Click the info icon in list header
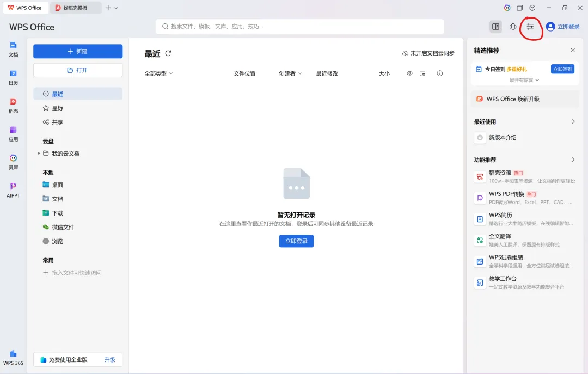The height and width of the screenshot is (374, 588). pos(439,73)
